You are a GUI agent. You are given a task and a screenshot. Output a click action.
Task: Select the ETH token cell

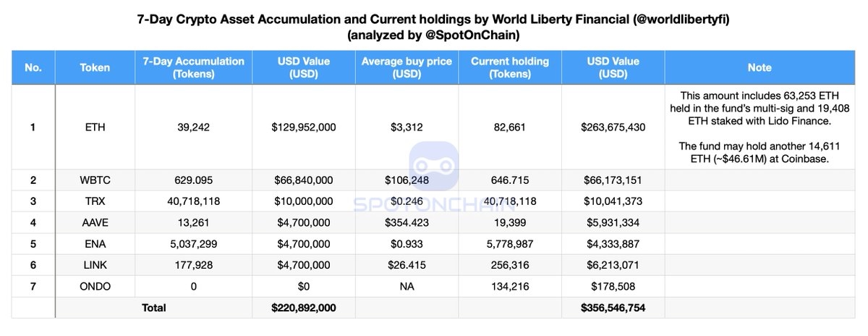pyautogui.click(x=95, y=127)
